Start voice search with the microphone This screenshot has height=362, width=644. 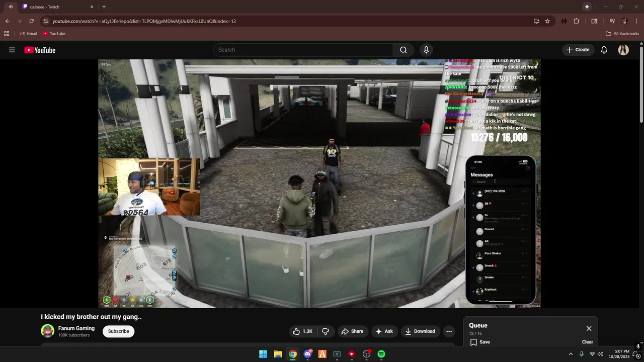coord(426,50)
